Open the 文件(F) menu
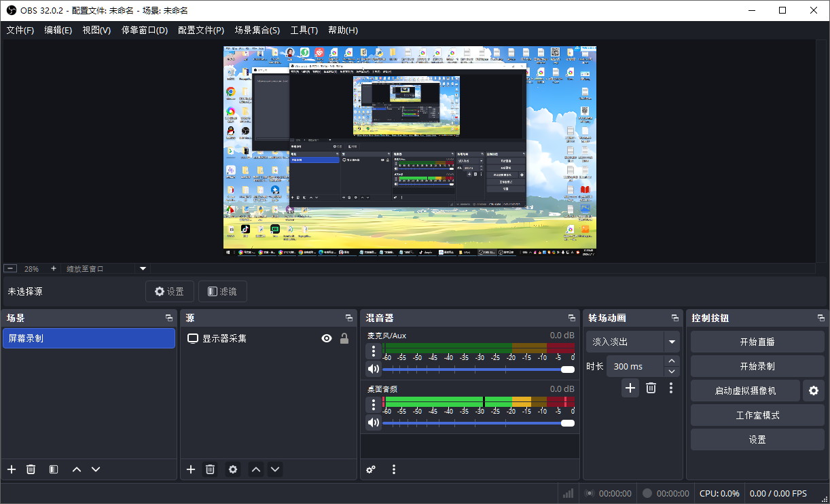Screen dimensions: 830x504 20,30
